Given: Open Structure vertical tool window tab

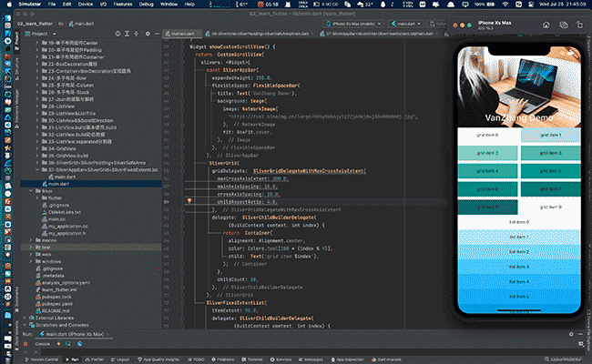Looking at the screenshot, I should point(16,71).
